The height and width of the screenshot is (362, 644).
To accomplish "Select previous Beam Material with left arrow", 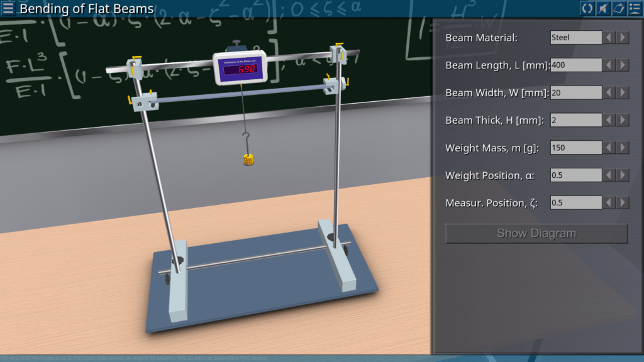I will (x=609, y=38).
